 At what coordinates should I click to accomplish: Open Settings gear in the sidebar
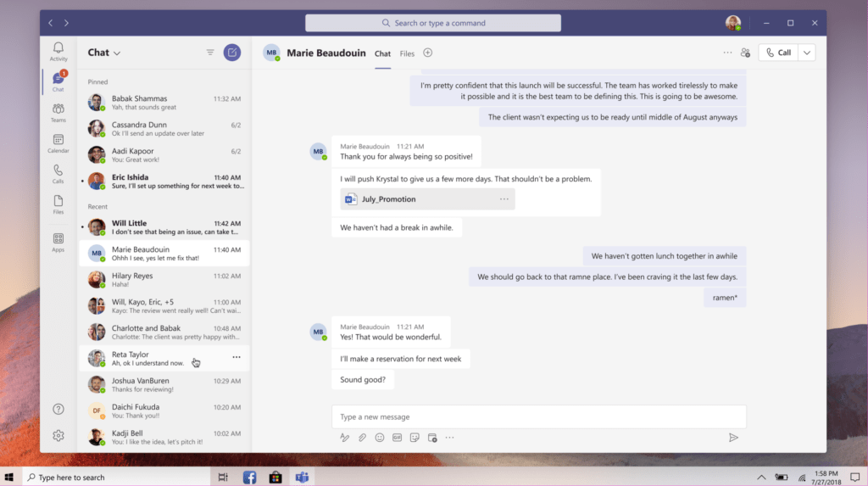click(x=58, y=436)
